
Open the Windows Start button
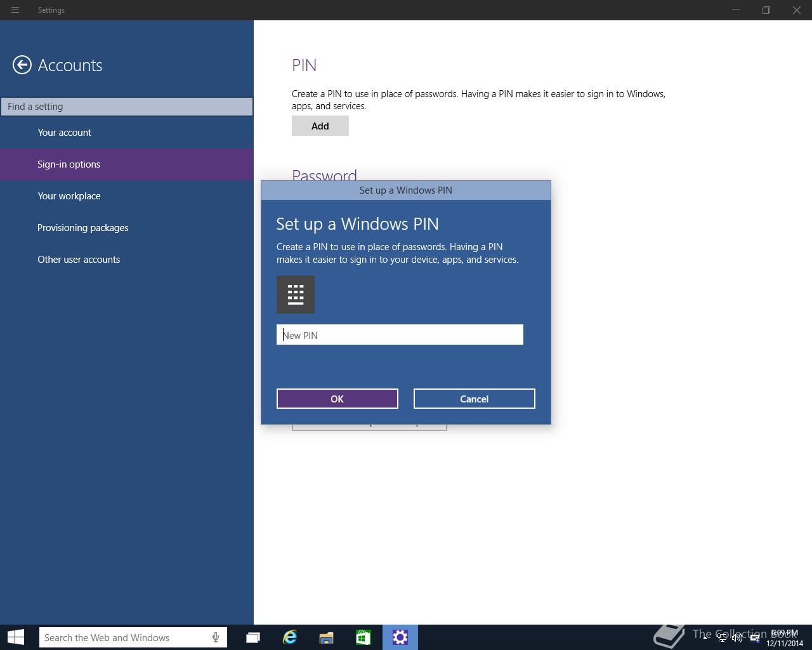click(16, 637)
